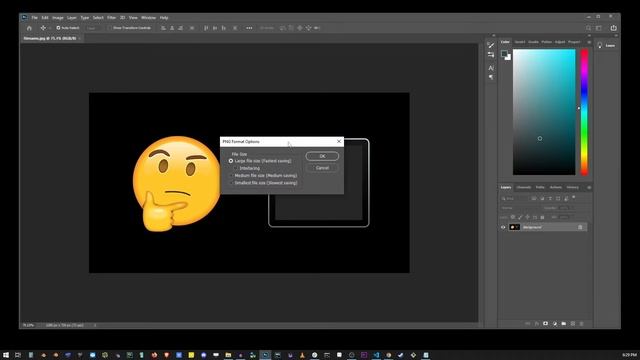The height and width of the screenshot is (360, 640).
Task: Toggle Show Transform Controls checkbox
Action: click(x=110, y=28)
